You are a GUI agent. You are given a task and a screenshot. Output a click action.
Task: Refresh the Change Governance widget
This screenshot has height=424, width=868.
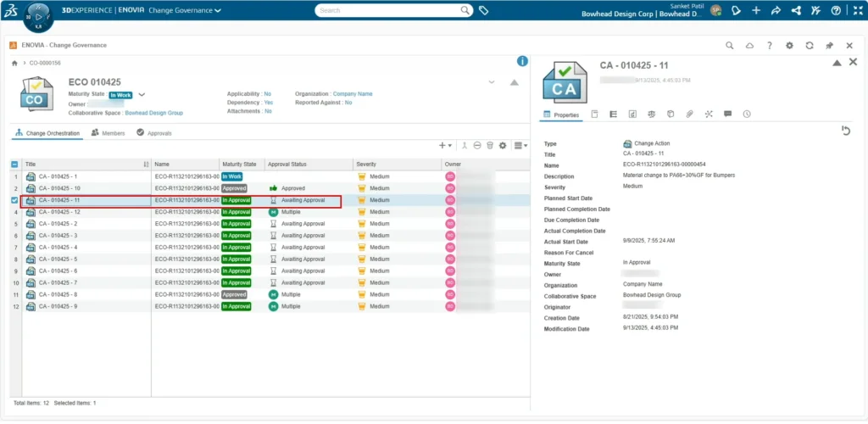coord(810,46)
